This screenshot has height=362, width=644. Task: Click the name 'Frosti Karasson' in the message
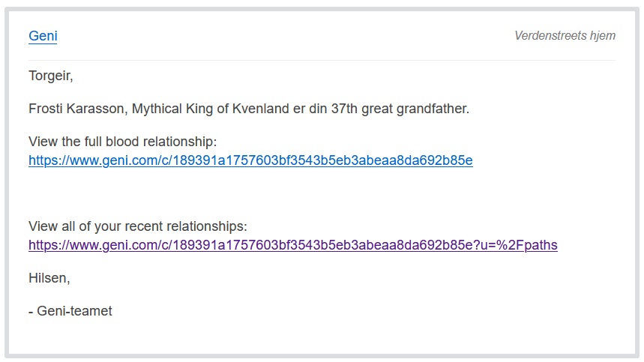coord(76,109)
